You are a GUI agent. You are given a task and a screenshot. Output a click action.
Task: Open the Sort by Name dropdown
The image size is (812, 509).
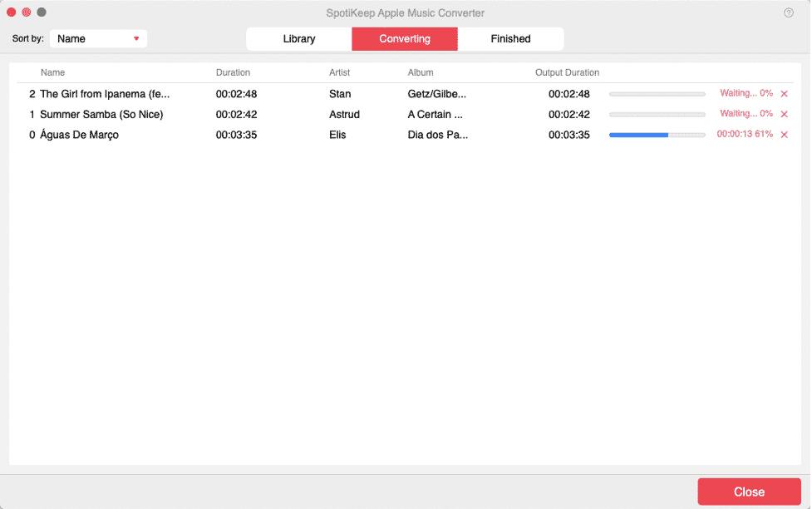[x=98, y=38]
